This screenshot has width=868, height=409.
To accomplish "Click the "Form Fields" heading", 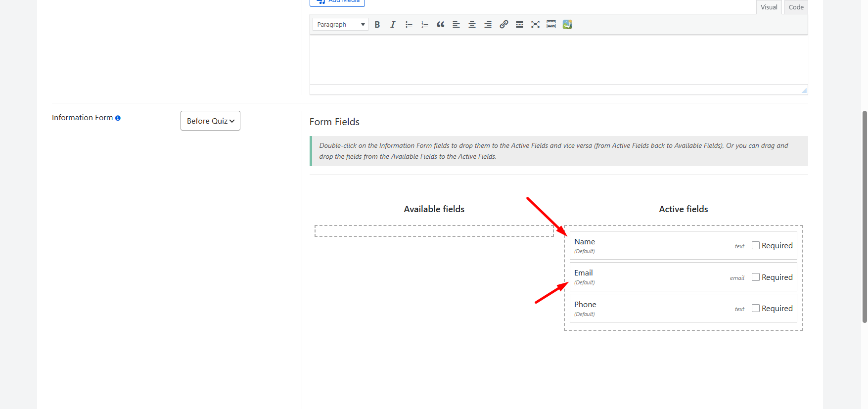I will coord(334,122).
